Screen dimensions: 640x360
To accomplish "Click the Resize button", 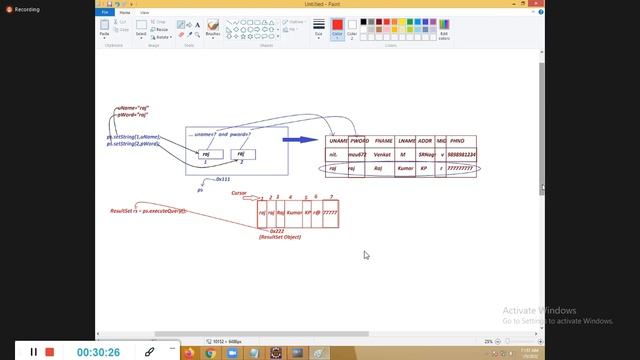I will 159,29.
